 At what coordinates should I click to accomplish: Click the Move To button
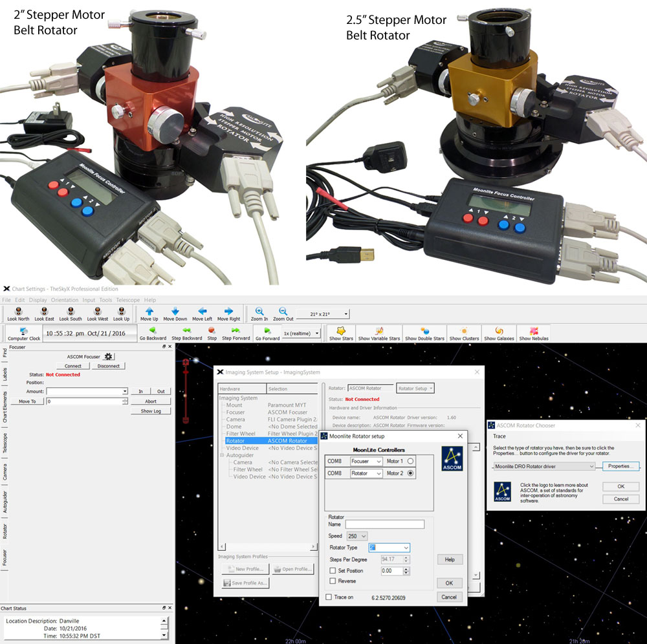tap(27, 401)
